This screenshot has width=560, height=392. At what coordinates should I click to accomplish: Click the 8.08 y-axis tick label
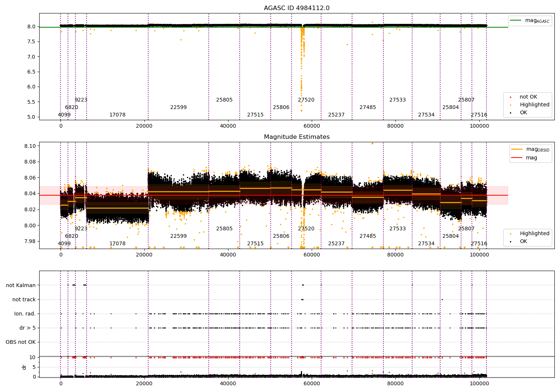(x=30, y=162)
